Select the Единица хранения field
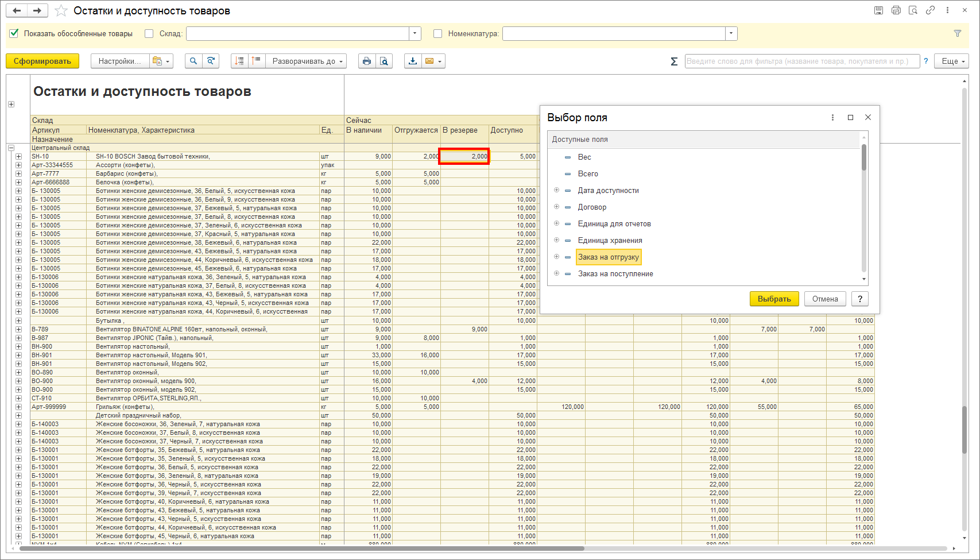Screen dimensions: 980x560 point(610,240)
